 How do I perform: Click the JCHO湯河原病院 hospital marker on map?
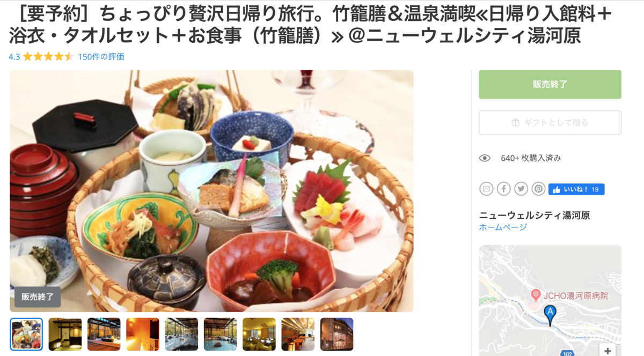535,295
